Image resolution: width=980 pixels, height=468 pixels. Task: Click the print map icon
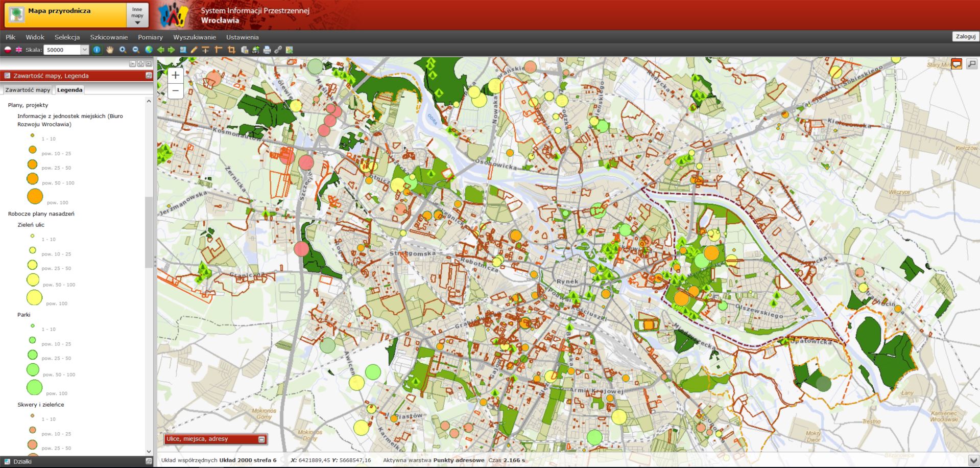[x=267, y=50]
